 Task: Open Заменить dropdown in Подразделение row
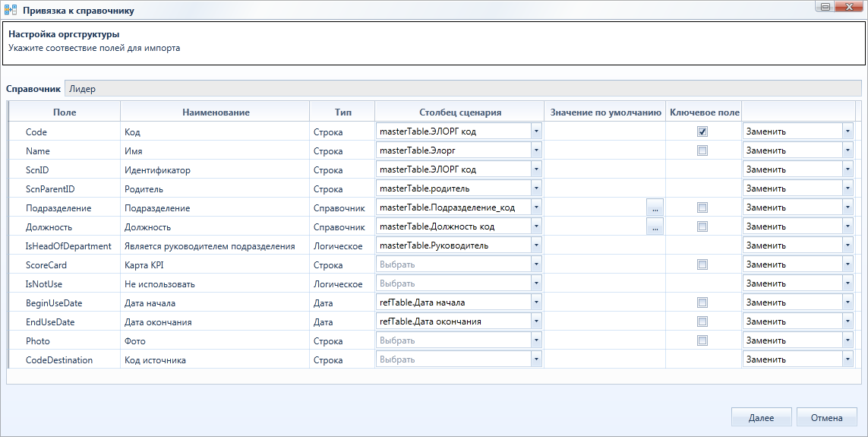(x=847, y=207)
